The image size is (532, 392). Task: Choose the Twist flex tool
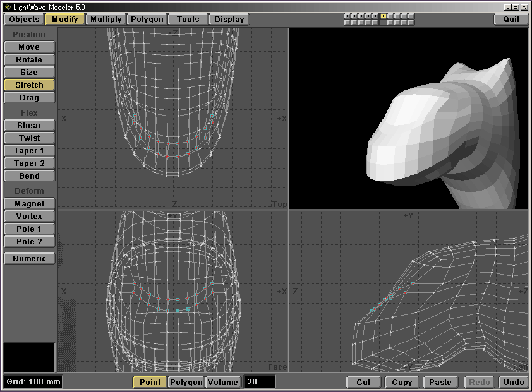(x=29, y=138)
